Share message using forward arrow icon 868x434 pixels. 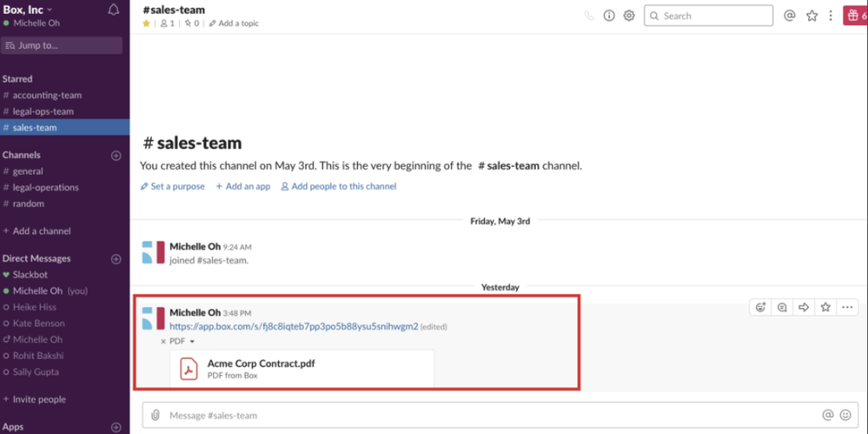(x=804, y=307)
